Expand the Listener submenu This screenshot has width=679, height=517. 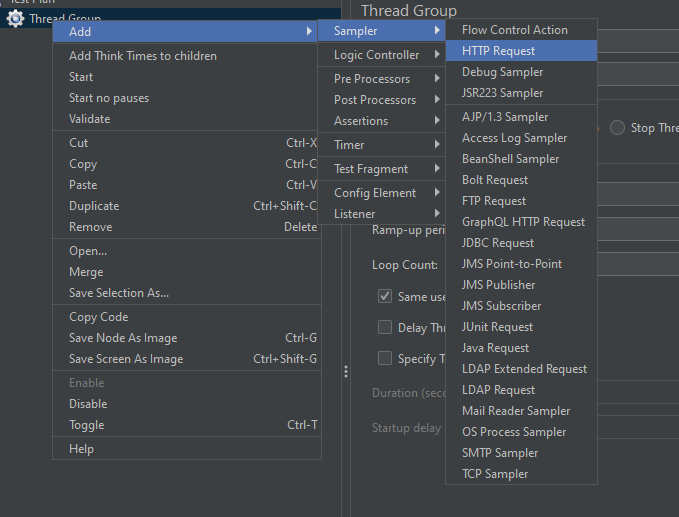[x=382, y=214]
